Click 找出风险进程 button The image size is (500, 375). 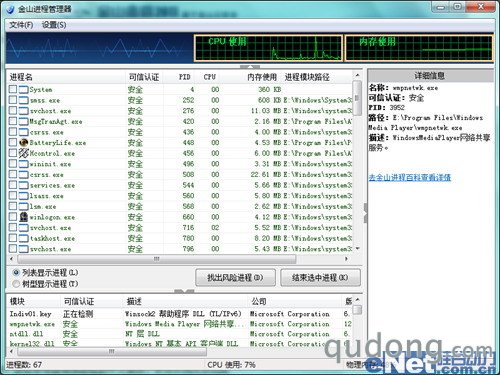tap(235, 277)
